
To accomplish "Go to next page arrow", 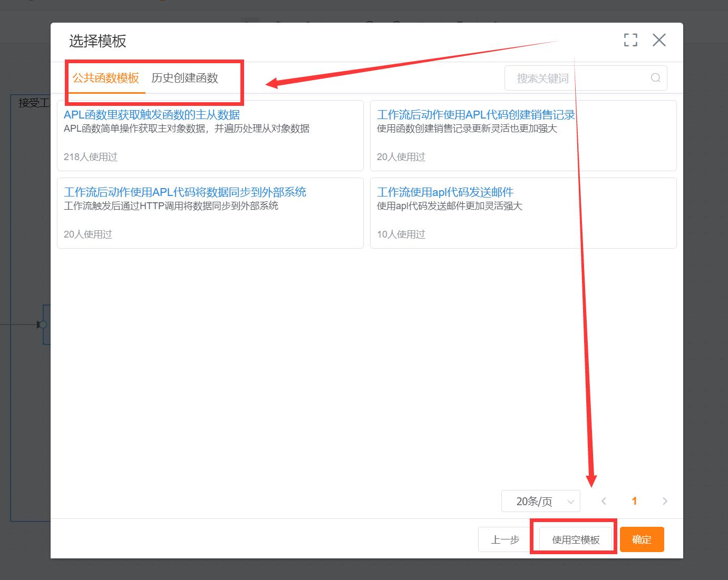I will 665,501.
